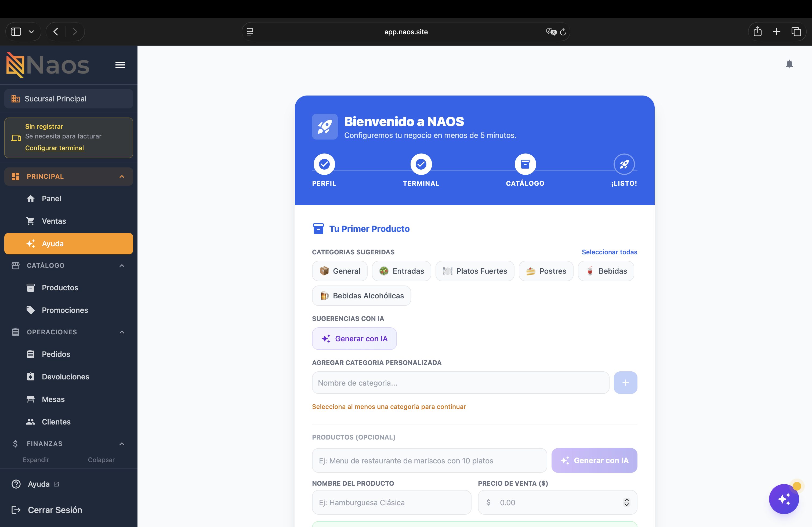The image size is (812, 527).
Task: Click the Tu Primer Producto box icon
Action: pyautogui.click(x=318, y=229)
